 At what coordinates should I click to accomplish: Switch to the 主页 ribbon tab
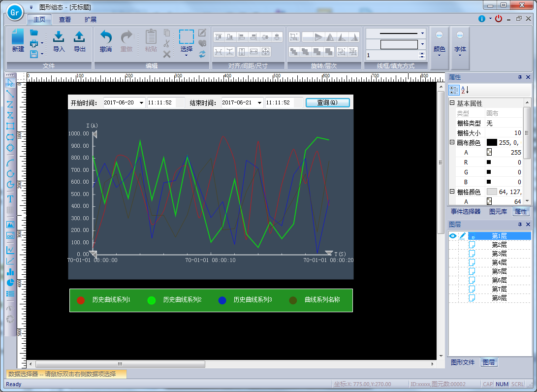[39, 20]
